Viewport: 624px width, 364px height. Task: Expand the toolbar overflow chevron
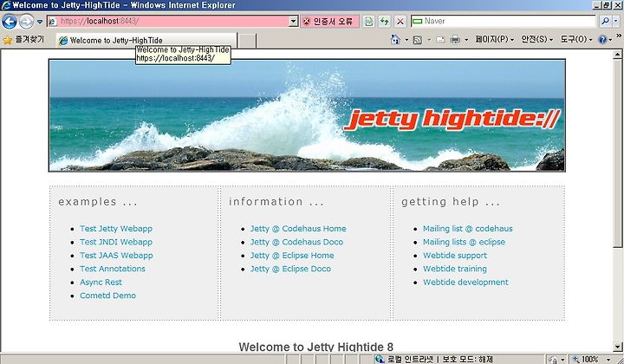tap(619, 36)
